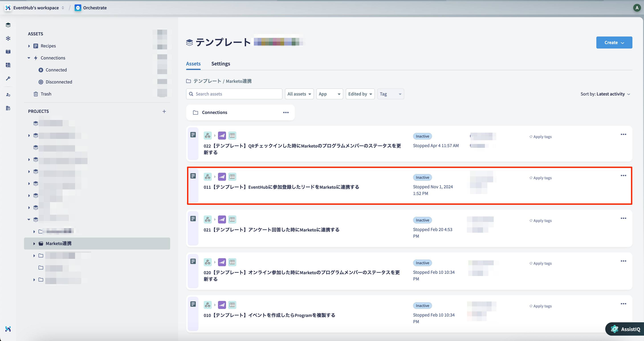Change sort order from Latest activity
The height and width of the screenshot is (341, 644).
605,94
